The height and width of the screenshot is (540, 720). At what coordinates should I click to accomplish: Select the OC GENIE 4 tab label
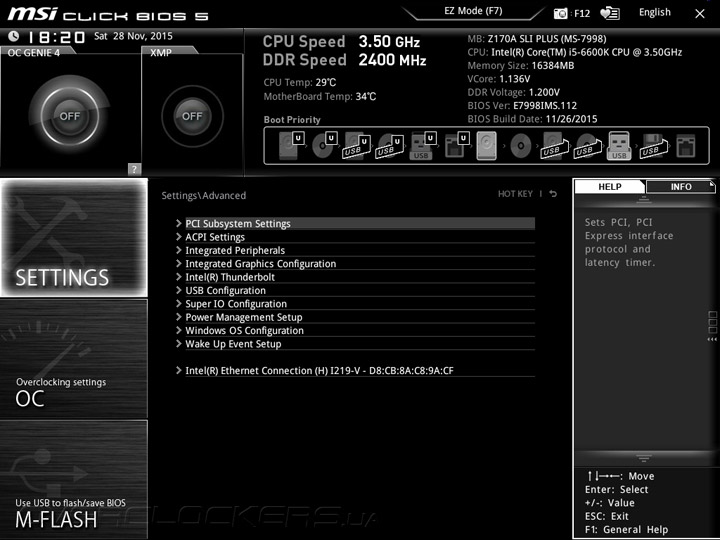[34, 52]
